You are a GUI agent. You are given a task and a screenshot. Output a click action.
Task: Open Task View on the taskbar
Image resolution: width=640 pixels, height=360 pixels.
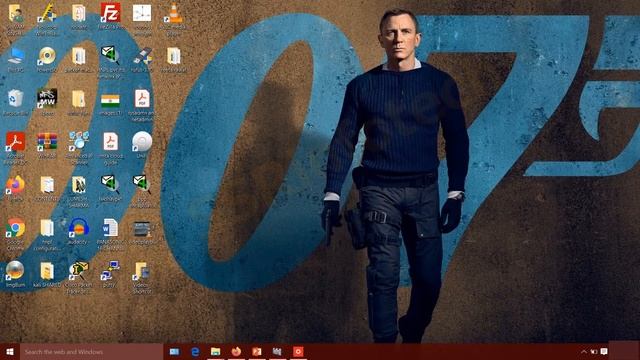174,351
